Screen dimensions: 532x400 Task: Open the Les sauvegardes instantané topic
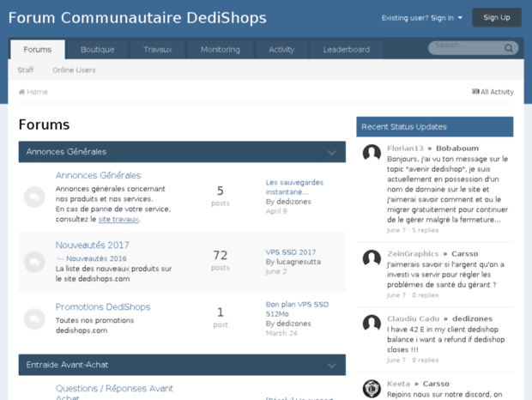[294, 187]
